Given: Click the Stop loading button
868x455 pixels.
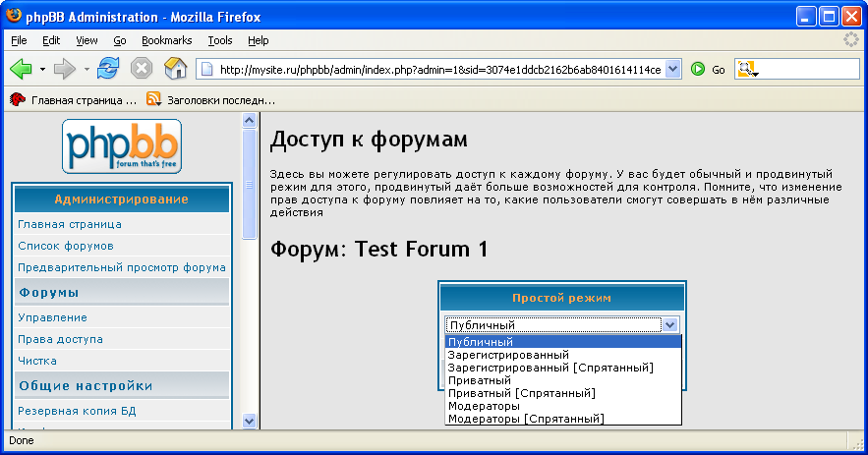Looking at the screenshot, I should point(142,69).
